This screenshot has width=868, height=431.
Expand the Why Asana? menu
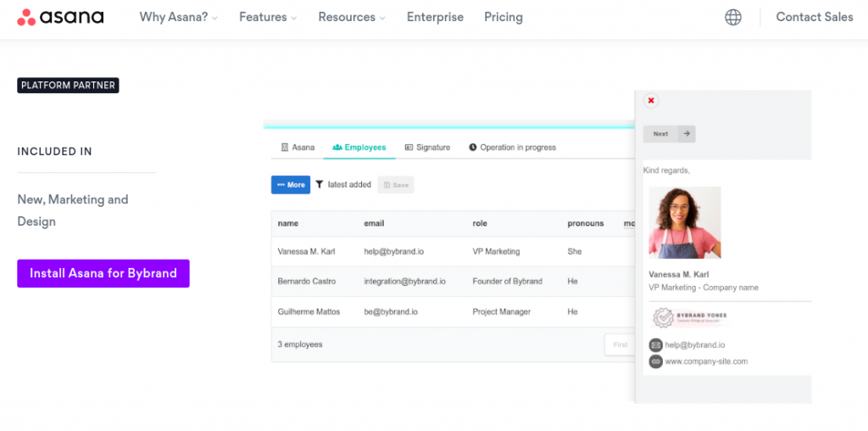(179, 17)
